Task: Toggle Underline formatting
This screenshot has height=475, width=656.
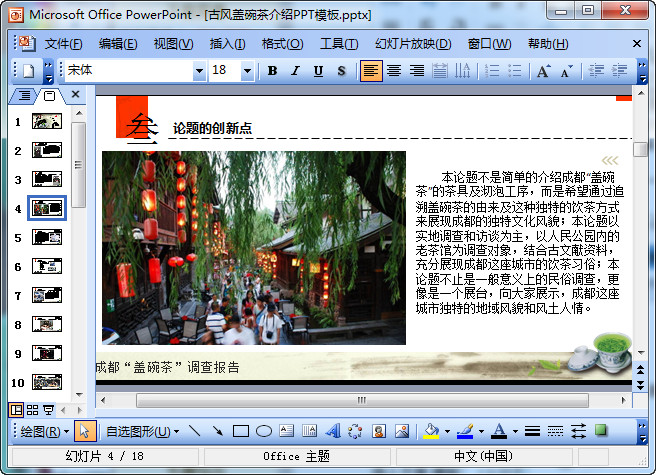Action: coord(318,71)
